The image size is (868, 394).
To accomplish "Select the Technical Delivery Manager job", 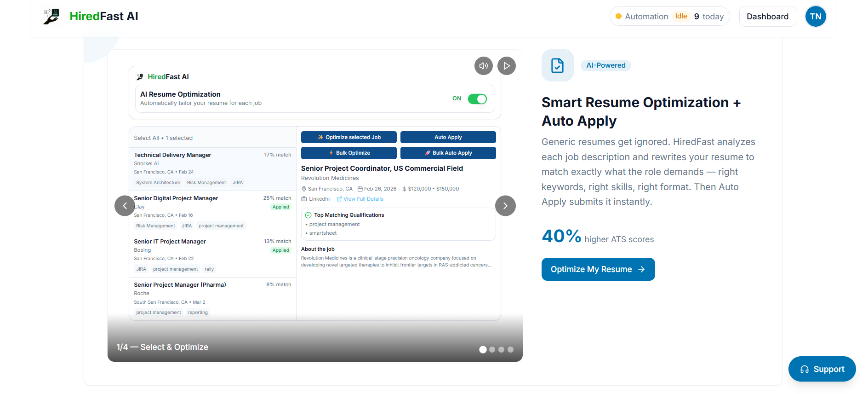I will pyautogui.click(x=212, y=169).
